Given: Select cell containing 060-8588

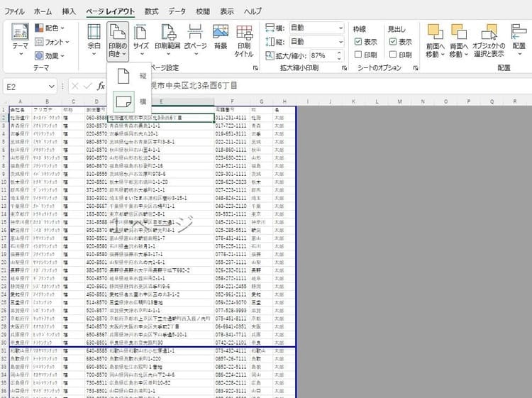Looking at the screenshot, I should pyautogui.click(x=96, y=118).
